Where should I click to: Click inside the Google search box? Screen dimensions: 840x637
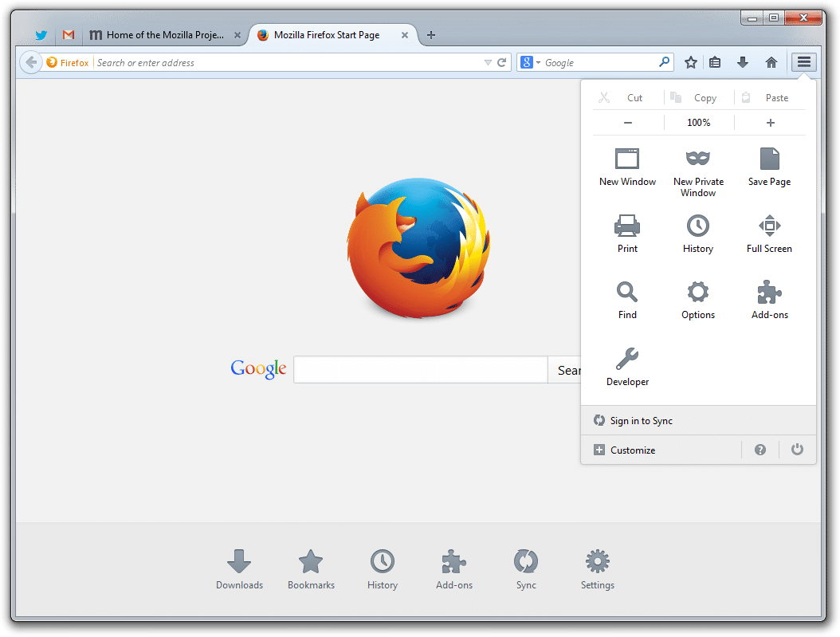pos(420,369)
